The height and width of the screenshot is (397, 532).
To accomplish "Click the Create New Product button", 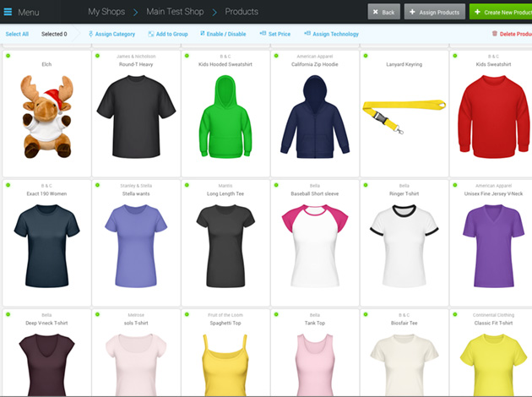I will pos(501,12).
